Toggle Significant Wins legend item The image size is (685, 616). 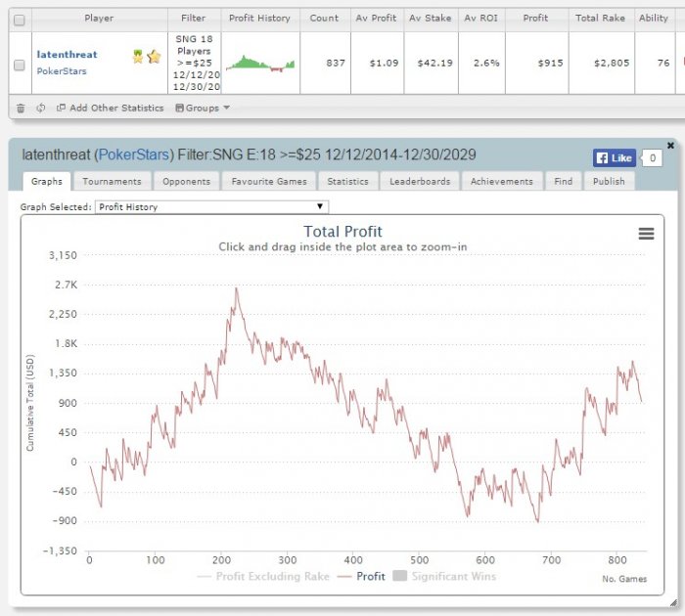[x=444, y=576]
